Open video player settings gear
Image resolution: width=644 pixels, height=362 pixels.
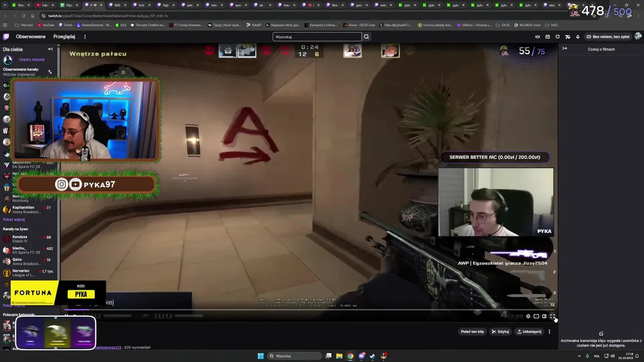point(528,316)
